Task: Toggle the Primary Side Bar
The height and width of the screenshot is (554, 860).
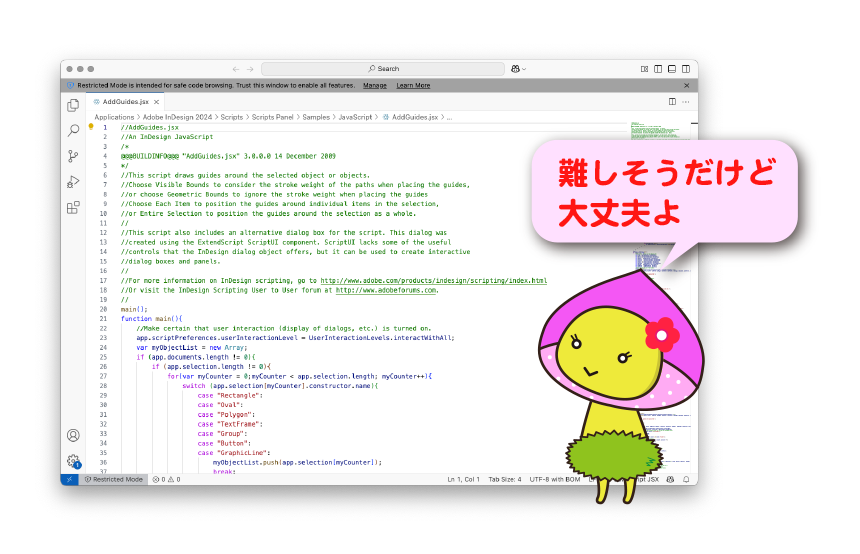Action: pyautogui.click(x=658, y=69)
